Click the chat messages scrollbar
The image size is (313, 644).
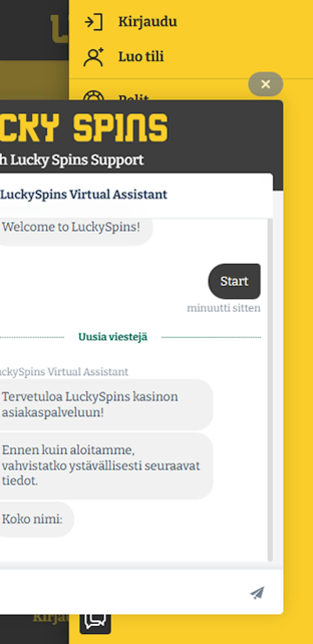pyautogui.click(x=270, y=390)
